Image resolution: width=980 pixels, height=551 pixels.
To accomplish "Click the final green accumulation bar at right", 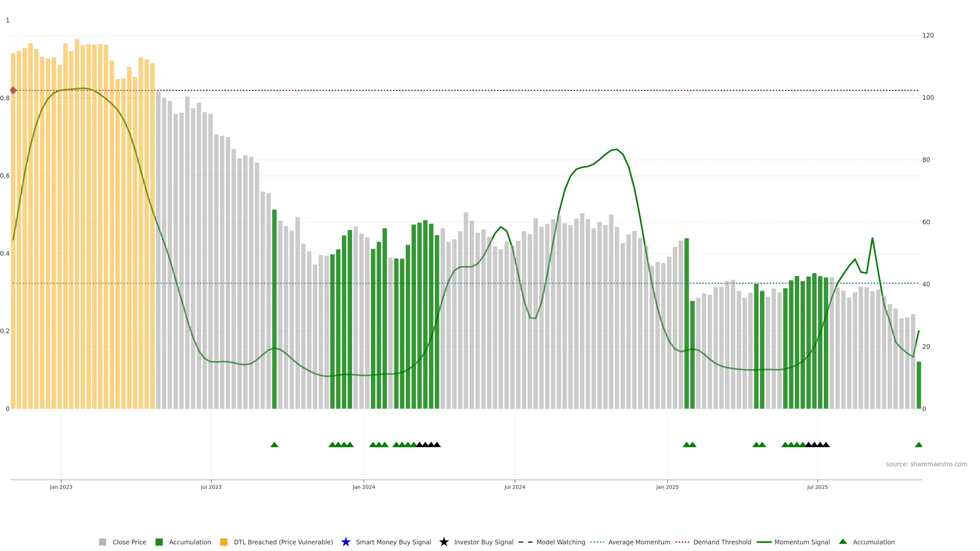I will click(x=919, y=385).
